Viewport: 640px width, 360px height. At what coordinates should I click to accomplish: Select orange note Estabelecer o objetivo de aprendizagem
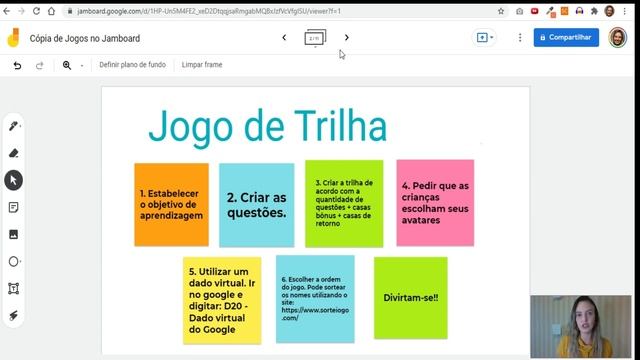(171, 204)
